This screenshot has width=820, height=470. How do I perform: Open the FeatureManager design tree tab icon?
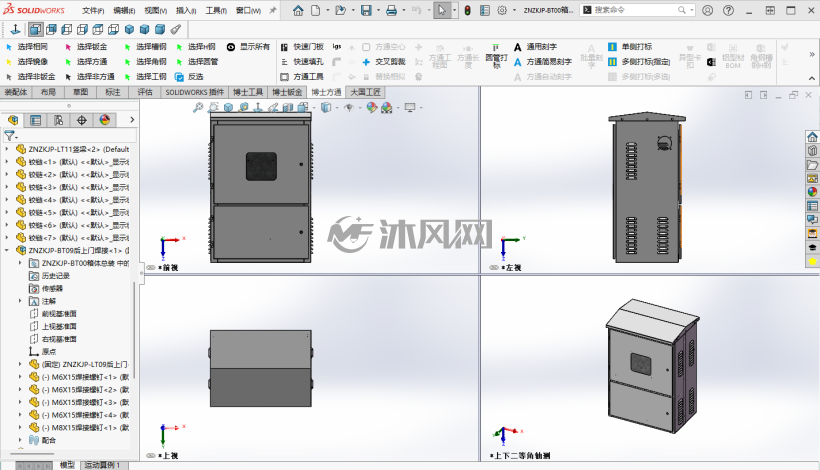[13, 120]
